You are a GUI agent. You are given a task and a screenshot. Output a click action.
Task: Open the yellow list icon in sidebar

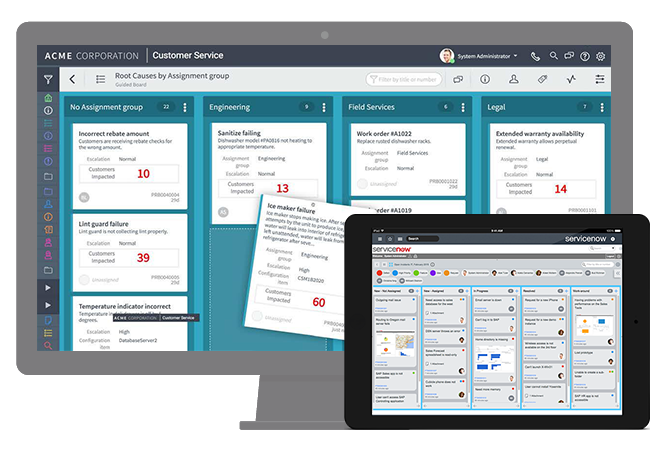[48, 333]
